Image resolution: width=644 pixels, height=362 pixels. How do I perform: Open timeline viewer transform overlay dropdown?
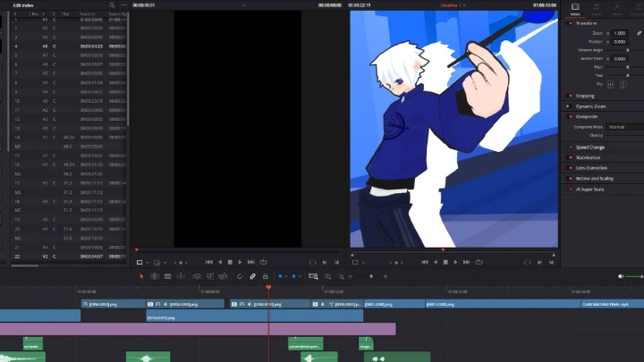[363, 263]
